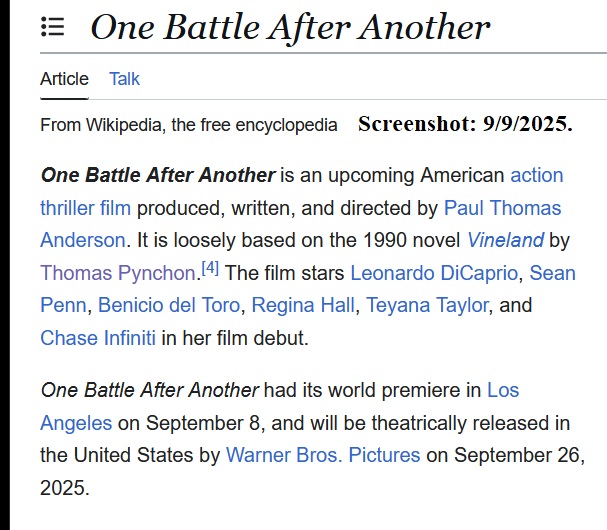Image resolution: width=607 pixels, height=530 pixels.
Task: Click the Screenshot 9/9/2025 caption text
Action: 465,125
